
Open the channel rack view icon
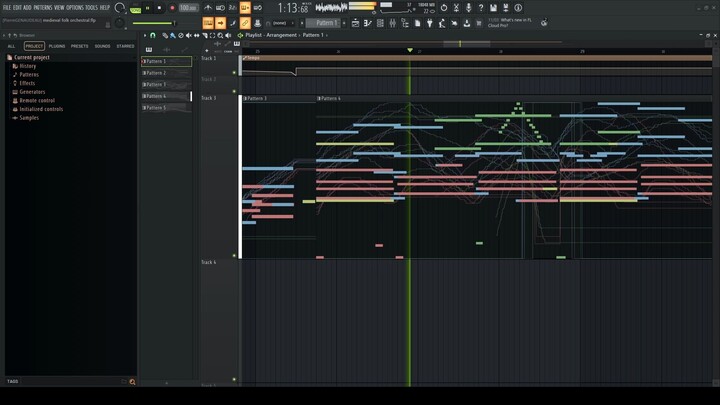[380, 23]
